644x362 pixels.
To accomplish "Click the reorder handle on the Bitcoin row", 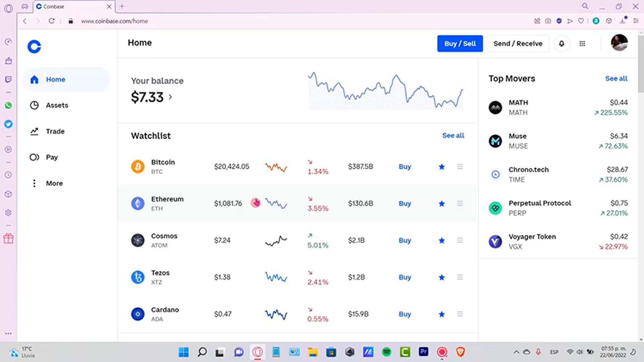I will (460, 167).
